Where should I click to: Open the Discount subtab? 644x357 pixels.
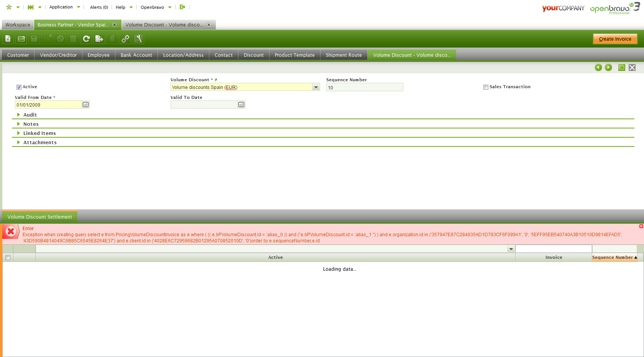pyautogui.click(x=254, y=55)
